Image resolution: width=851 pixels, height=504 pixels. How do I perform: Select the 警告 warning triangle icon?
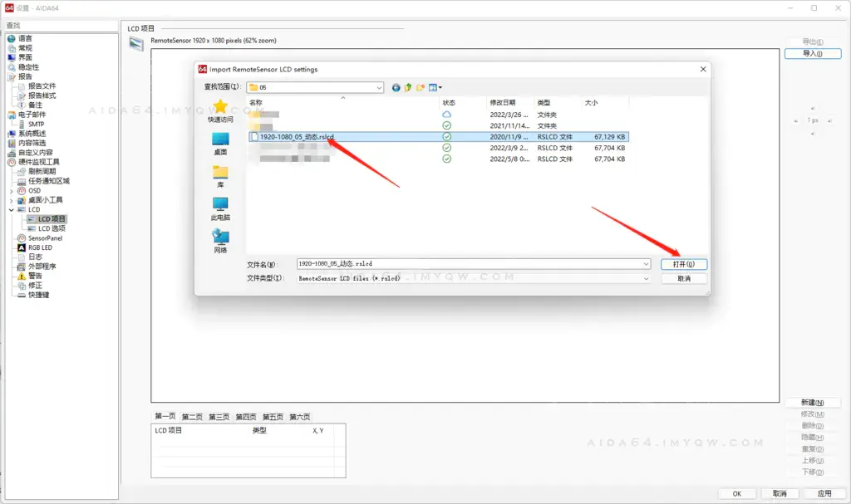tap(22, 276)
